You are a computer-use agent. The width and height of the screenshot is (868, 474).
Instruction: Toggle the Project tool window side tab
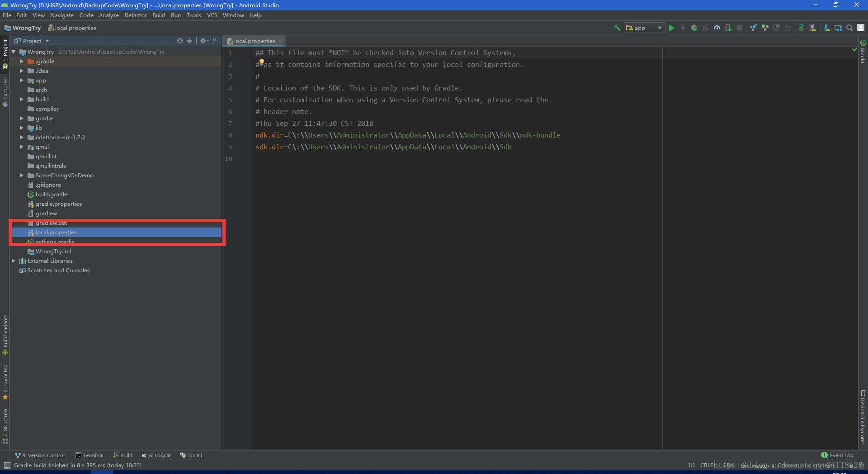(5, 53)
